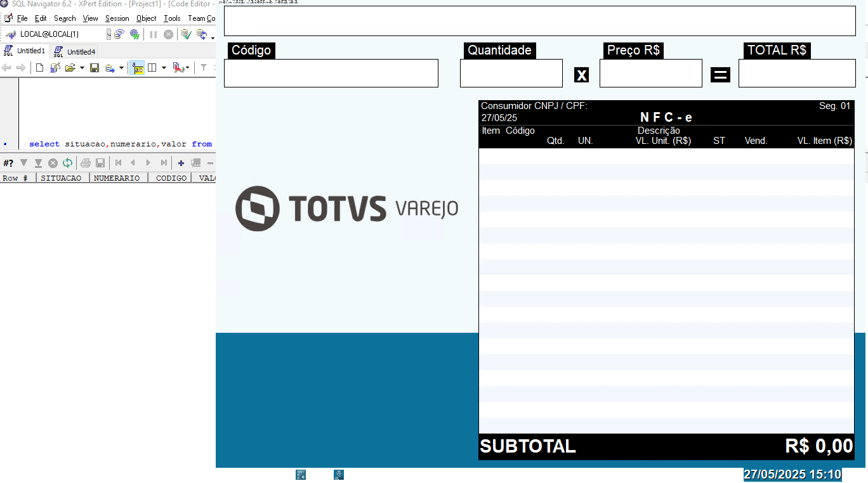Go to the last record
The height and width of the screenshot is (483, 868).
coord(164,163)
